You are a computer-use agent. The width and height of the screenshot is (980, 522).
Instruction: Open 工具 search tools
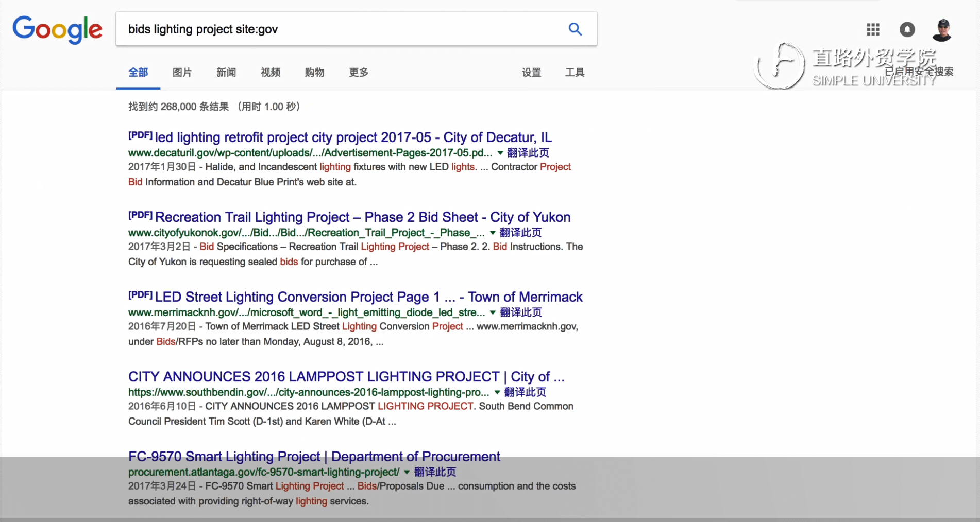tap(575, 73)
